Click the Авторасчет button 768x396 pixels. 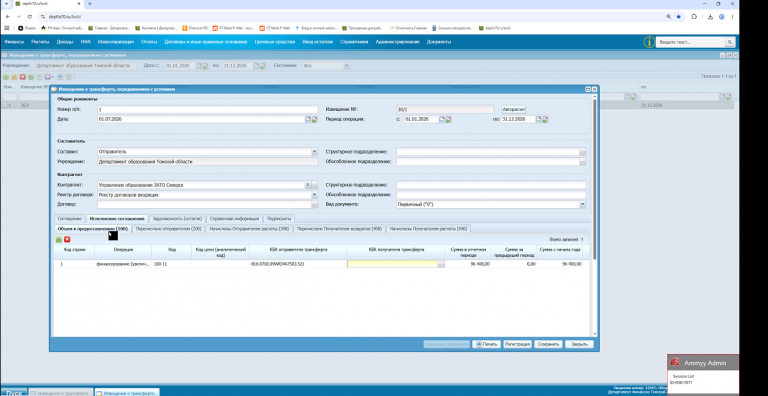(x=513, y=109)
